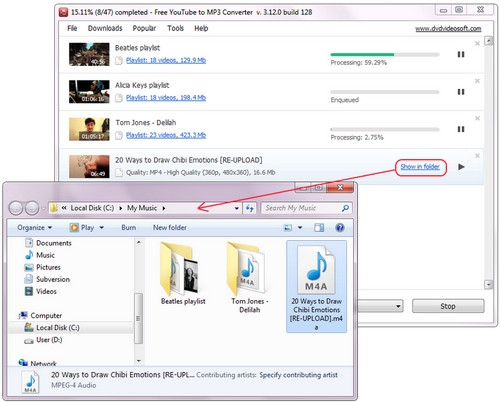Open the Tools menu
The image size is (500, 402).
tap(175, 28)
